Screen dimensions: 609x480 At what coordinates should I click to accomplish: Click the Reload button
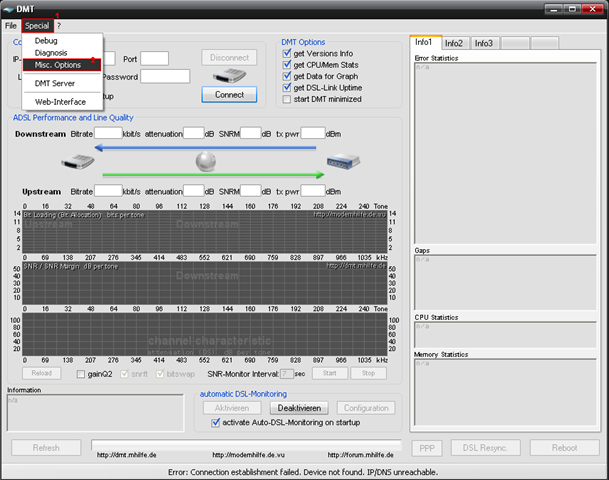click(42, 373)
